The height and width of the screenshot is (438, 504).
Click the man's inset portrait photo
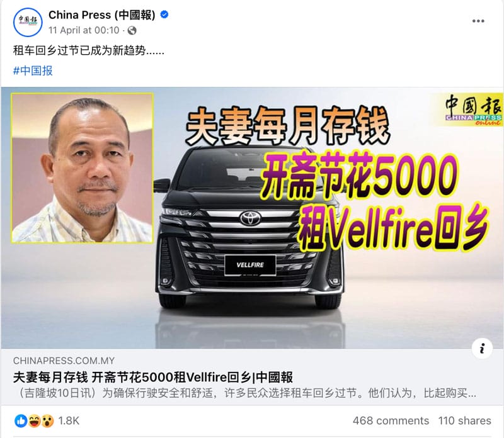(83, 168)
